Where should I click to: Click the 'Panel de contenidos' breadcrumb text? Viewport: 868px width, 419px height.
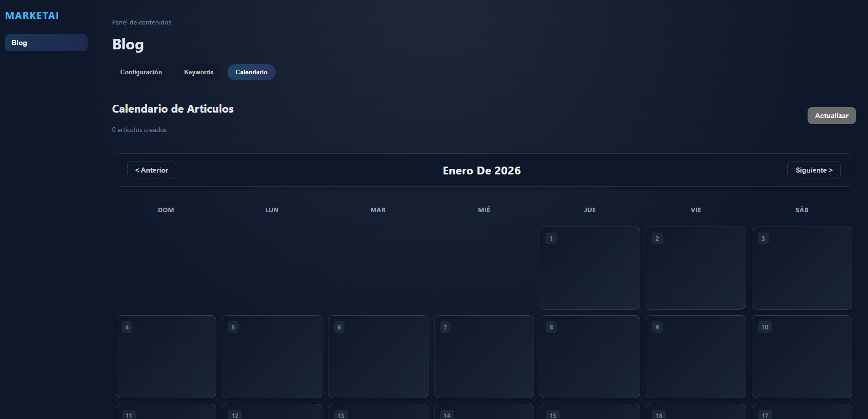(142, 22)
